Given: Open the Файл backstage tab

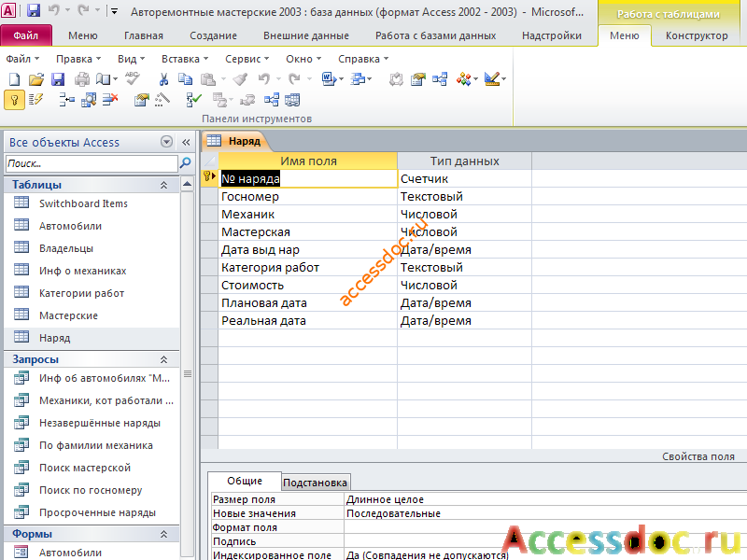Looking at the screenshot, I should 26,35.
